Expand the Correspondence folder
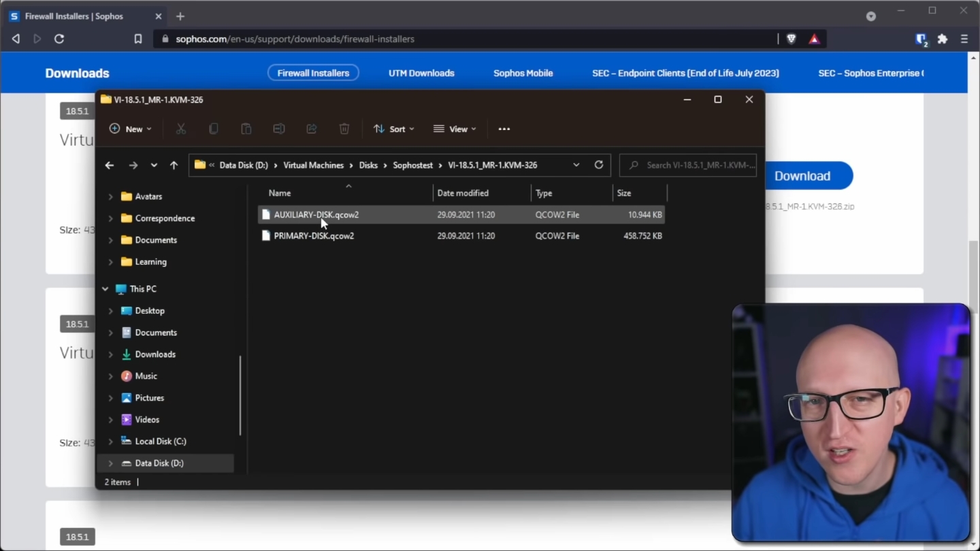Screen dimensions: 980x551 coord(111,218)
